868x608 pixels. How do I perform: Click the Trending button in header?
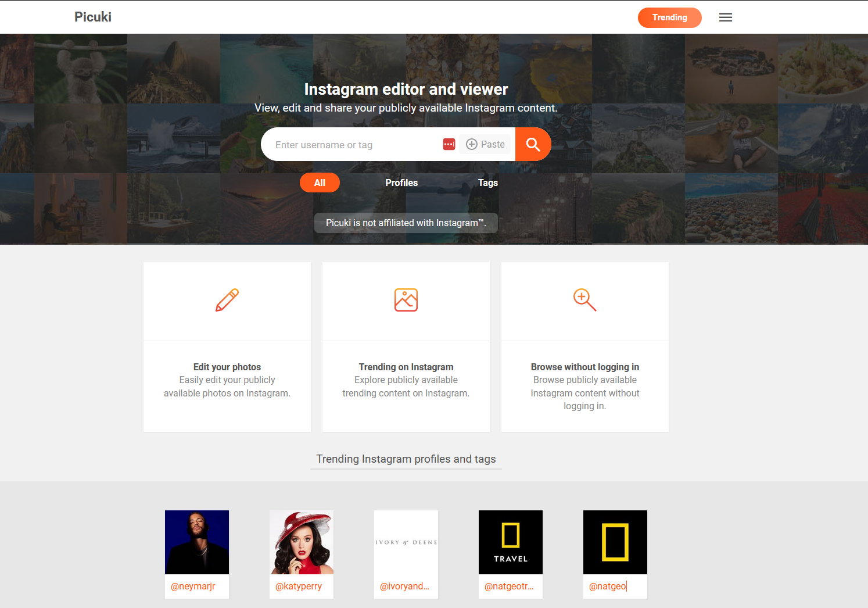tap(669, 17)
